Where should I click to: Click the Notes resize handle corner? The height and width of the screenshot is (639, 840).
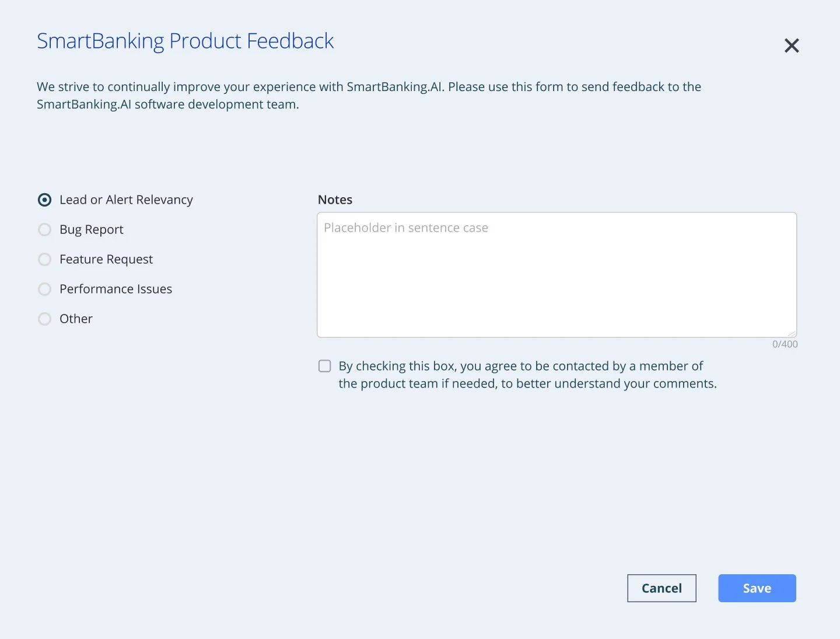point(792,333)
